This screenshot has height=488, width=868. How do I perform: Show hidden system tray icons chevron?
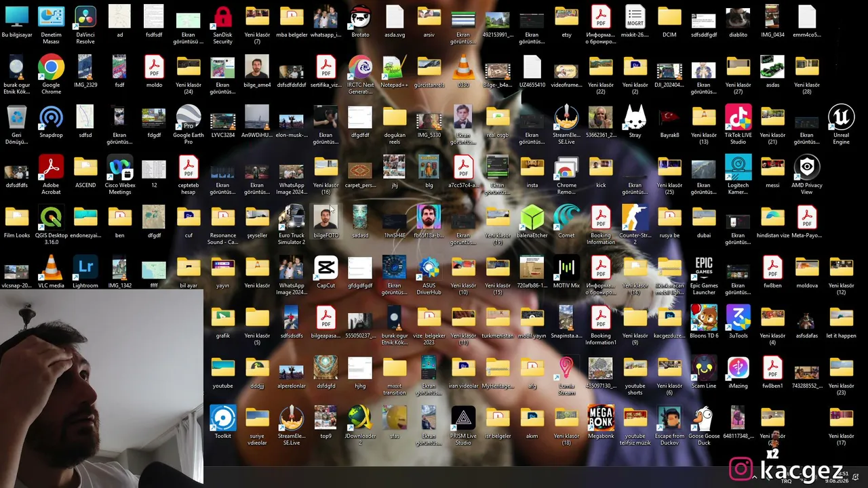pos(754,477)
